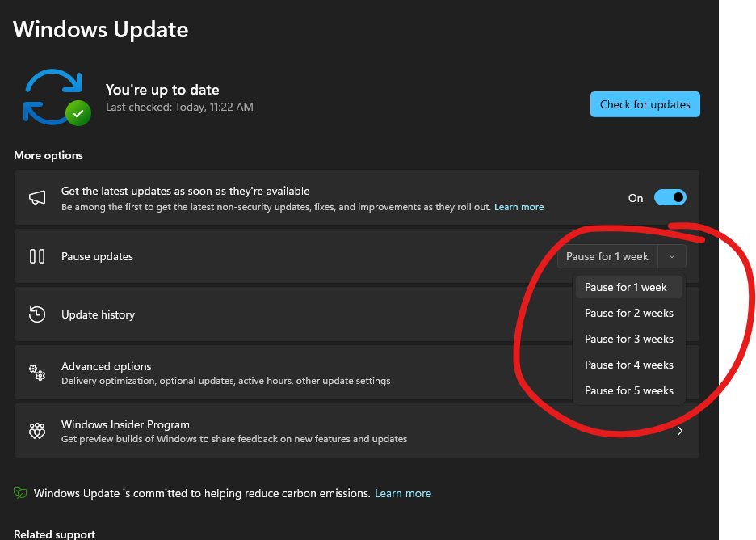Screen dimensions: 756x540
Task: Click the Windows Insider Program hearts icon
Action: click(37, 431)
